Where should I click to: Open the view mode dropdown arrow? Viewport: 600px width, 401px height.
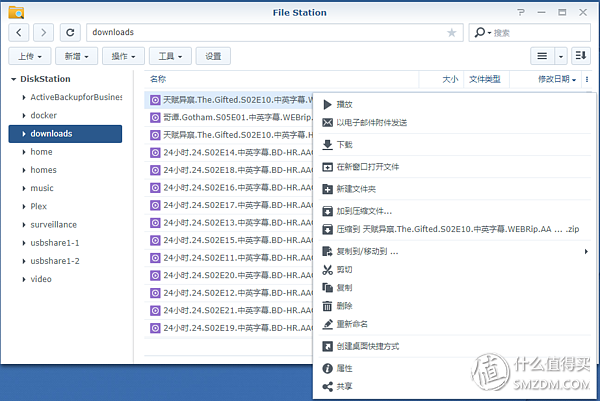[x=561, y=56]
